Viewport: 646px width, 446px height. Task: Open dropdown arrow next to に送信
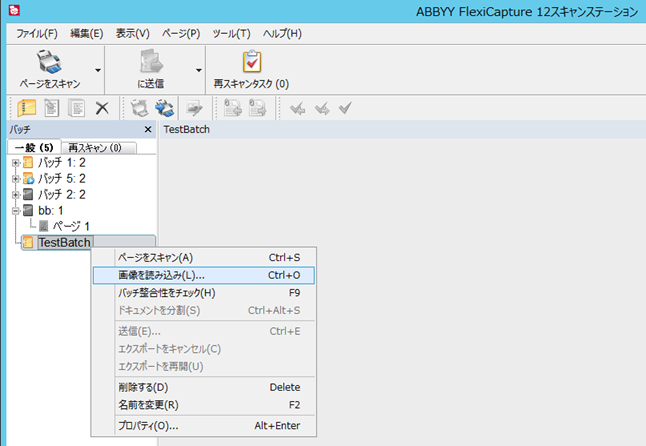[199, 70]
